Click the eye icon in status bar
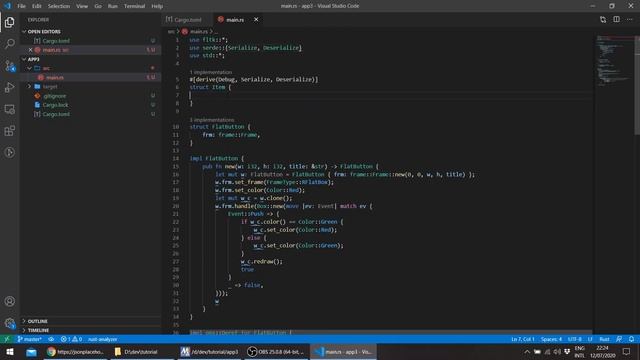 click(x=51, y=339)
